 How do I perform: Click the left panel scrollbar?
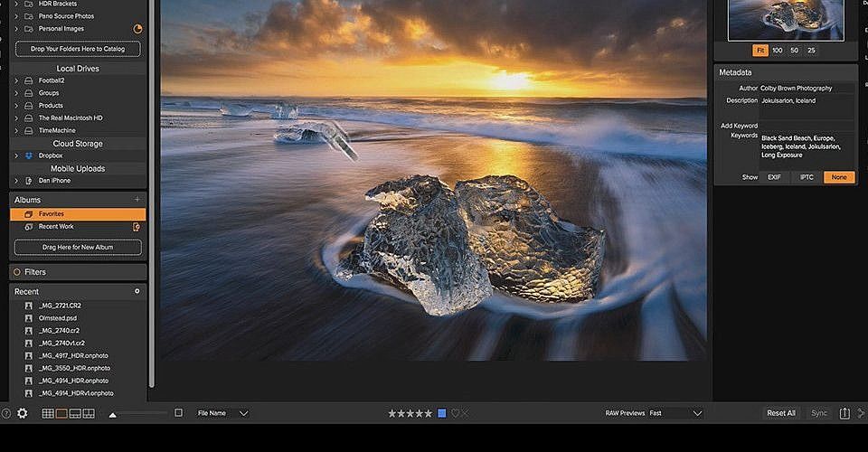(x=152, y=193)
